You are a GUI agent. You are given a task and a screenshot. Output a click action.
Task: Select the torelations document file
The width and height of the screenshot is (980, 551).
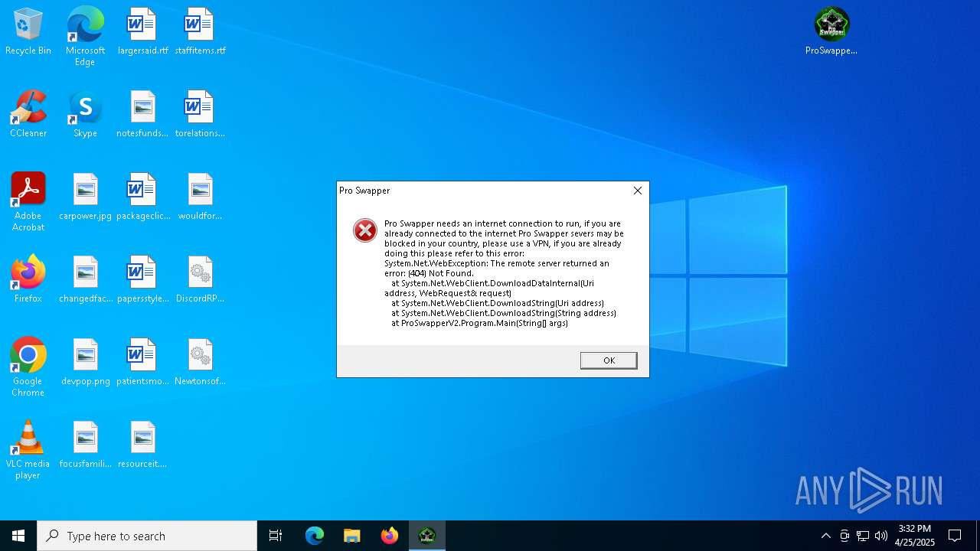(x=200, y=114)
